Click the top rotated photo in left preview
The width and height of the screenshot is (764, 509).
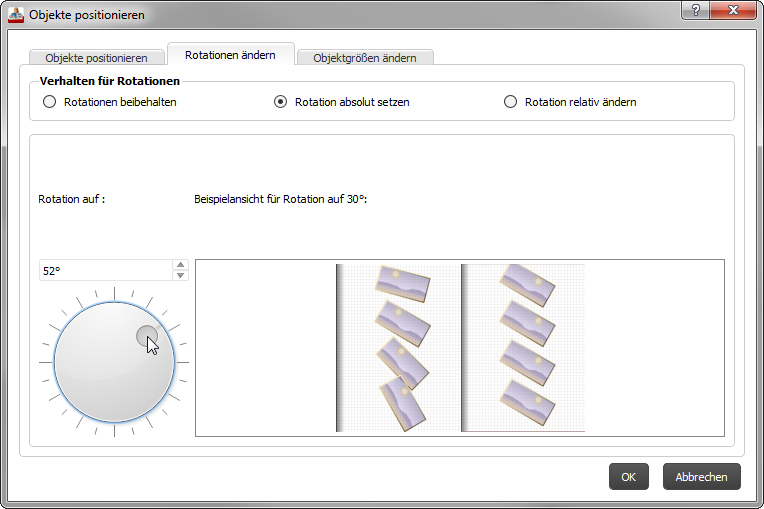(402, 282)
